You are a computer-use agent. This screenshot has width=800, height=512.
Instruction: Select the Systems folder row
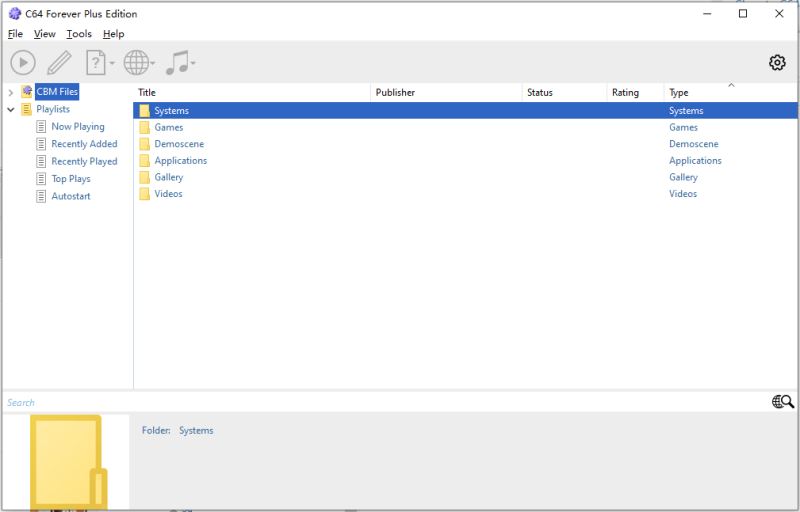click(x=465, y=111)
